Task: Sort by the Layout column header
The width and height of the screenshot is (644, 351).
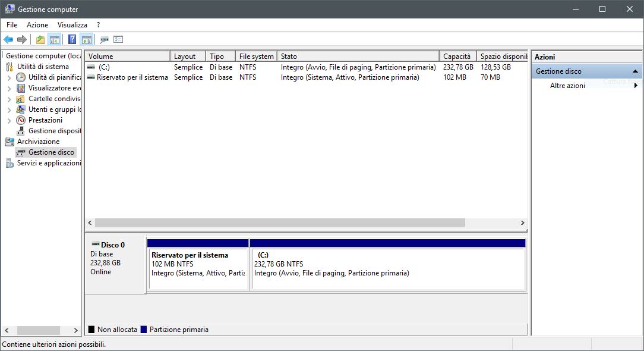Action: tap(188, 56)
